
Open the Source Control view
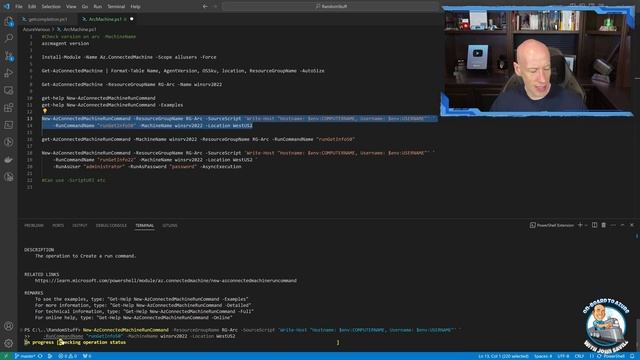point(9,56)
